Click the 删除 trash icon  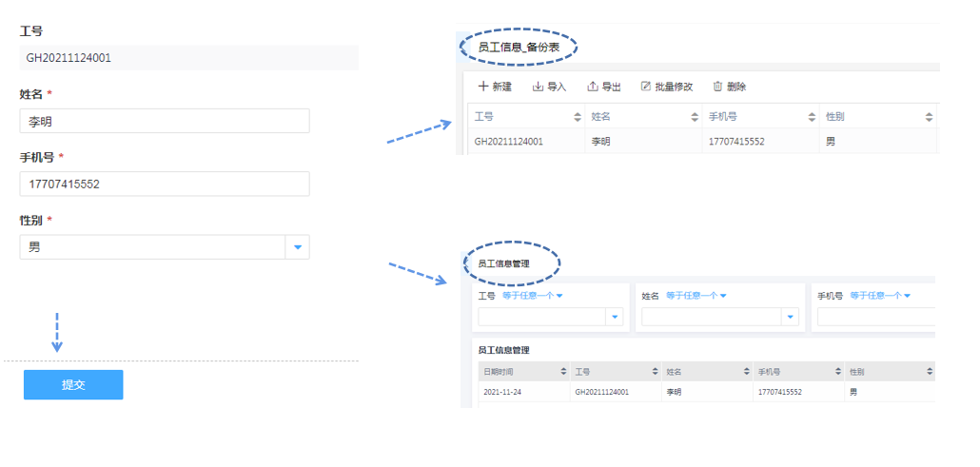pos(717,87)
